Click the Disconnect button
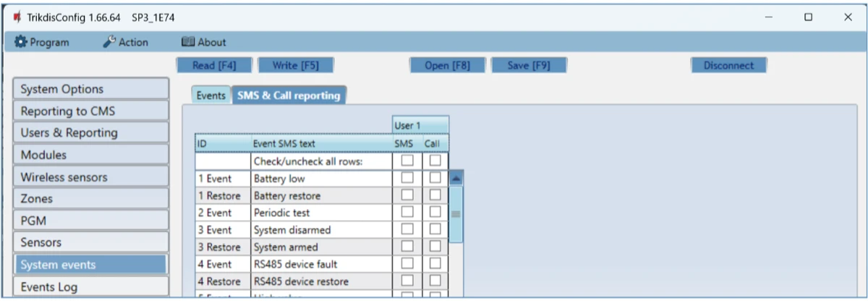Image resolution: width=868 pixels, height=301 pixels. coord(728,65)
